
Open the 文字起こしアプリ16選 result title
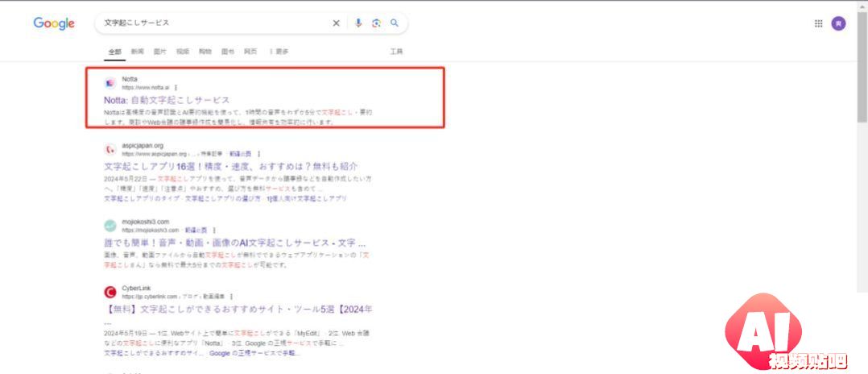[231, 166]
